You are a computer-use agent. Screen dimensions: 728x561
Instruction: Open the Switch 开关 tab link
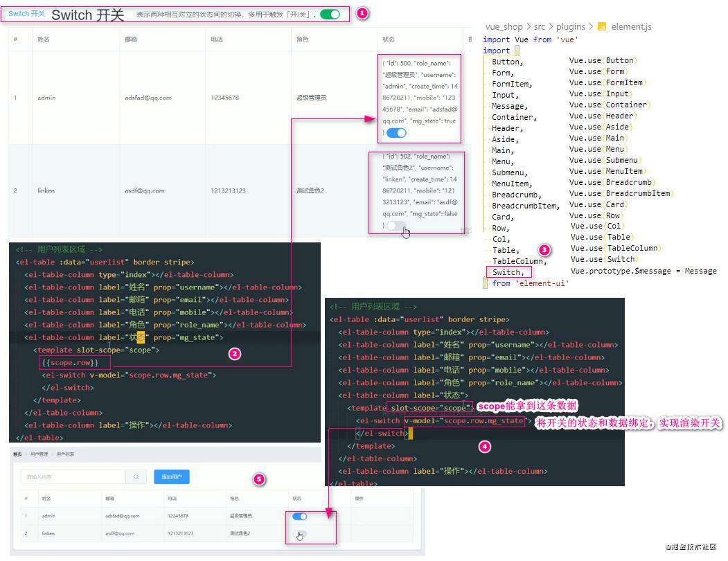[26, 13]
